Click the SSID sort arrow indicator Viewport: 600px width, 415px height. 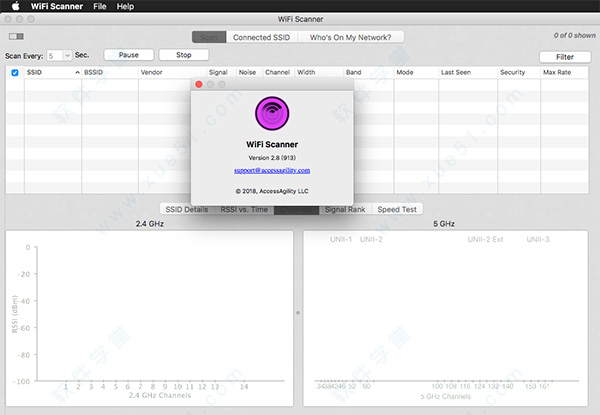click(x=77, y=72)
